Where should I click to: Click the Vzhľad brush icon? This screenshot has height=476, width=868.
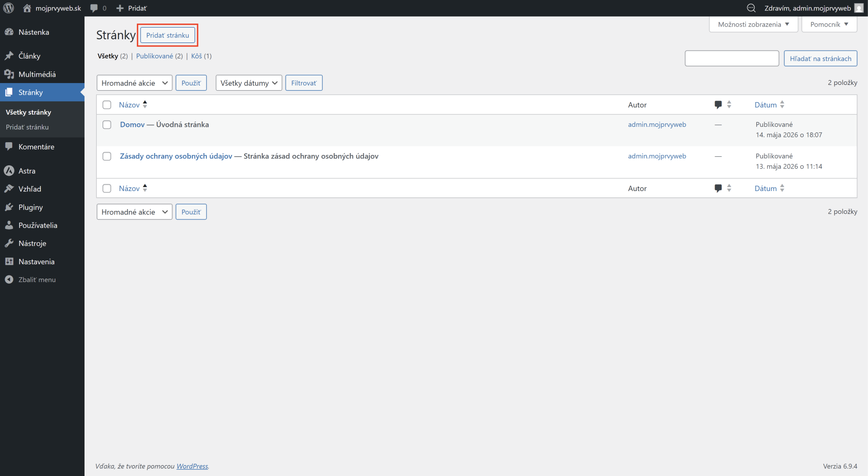9,189
